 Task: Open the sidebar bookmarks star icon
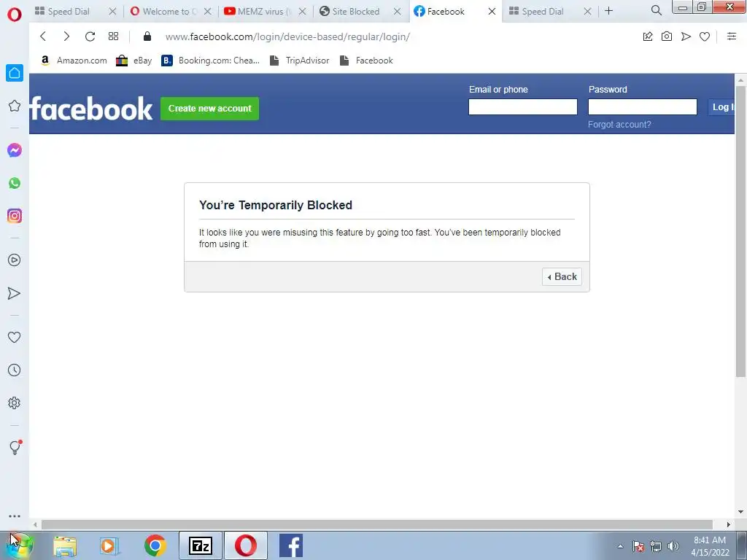tap(15, 106)
